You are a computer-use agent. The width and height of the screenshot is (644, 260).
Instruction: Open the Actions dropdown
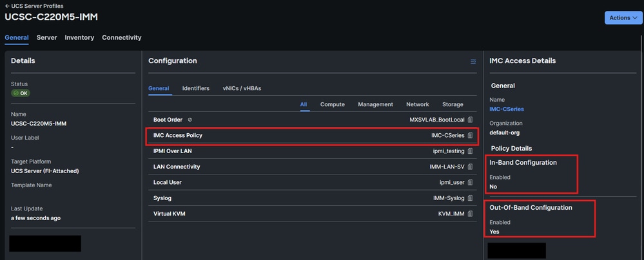coord(623,17)
